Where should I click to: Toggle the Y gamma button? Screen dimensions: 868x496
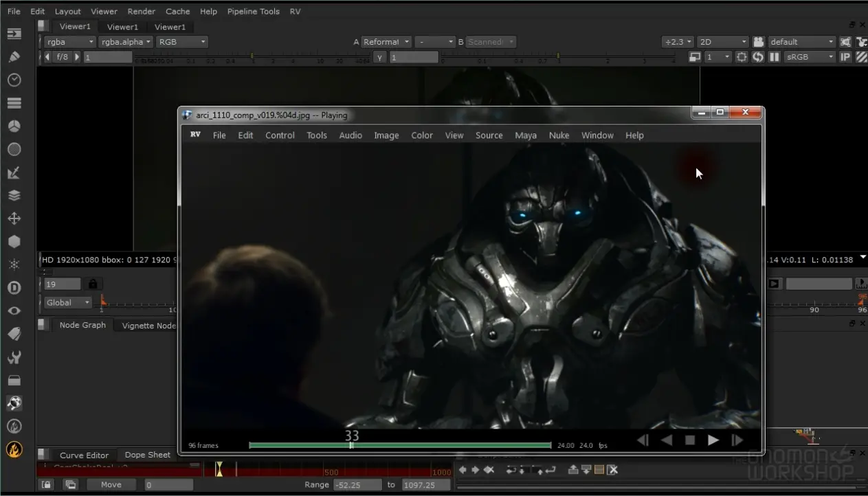click(x=380, y=58)
